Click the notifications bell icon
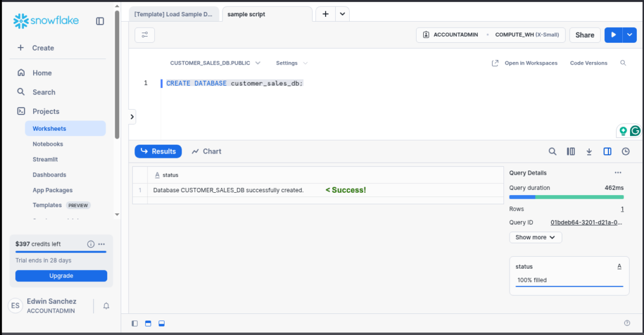 tap(106, 306)
